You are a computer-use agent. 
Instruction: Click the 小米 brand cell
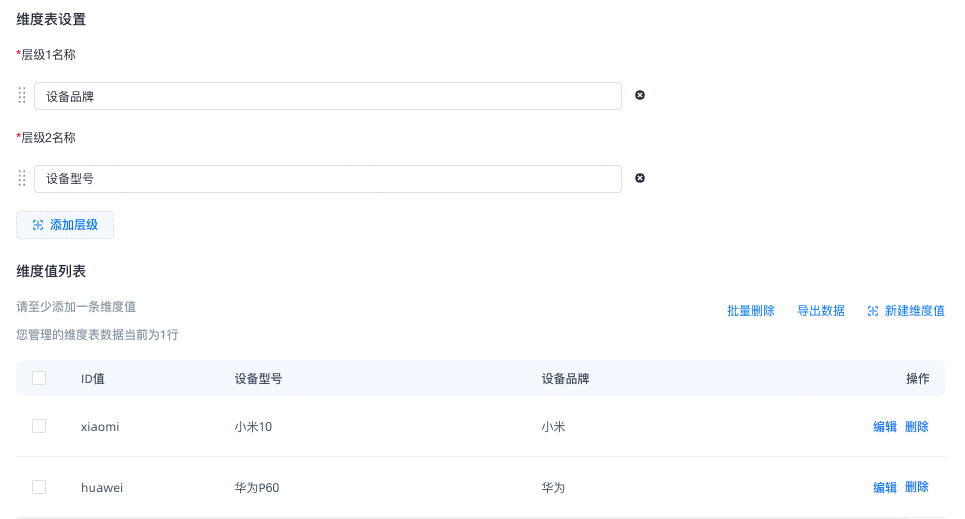click(x=553, y=427)
